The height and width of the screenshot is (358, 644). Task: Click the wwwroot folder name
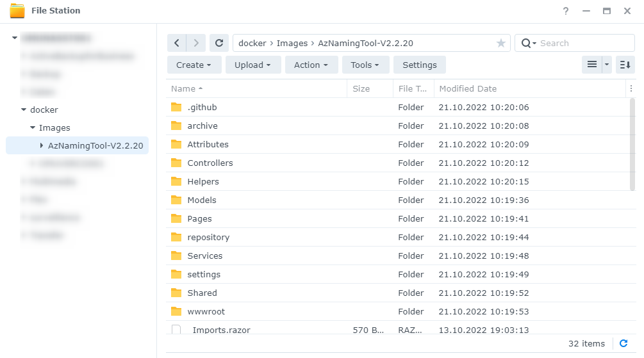[x=206, y=312]
